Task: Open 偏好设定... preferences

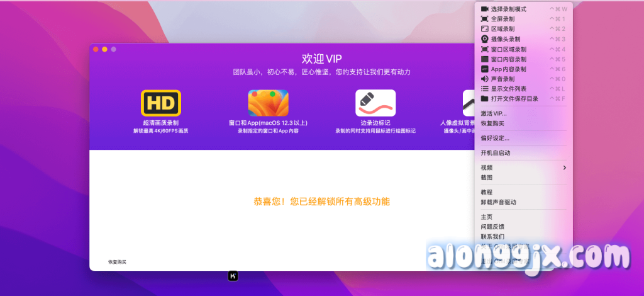Action: click(x=495, y=138)
